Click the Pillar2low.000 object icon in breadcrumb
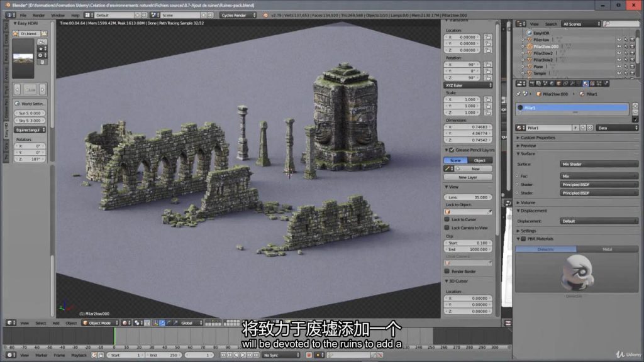Image resolution: width=644 pixels, height=362 pixels. [538, 94]
